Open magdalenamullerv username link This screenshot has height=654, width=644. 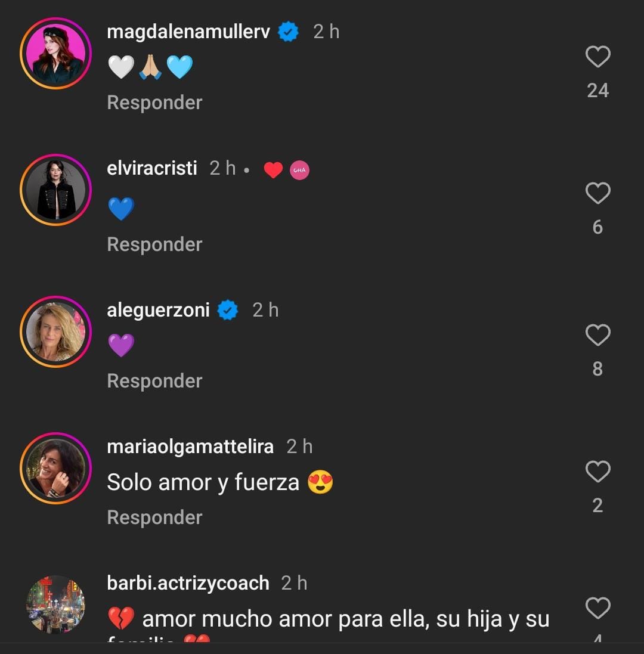point(188,32)
